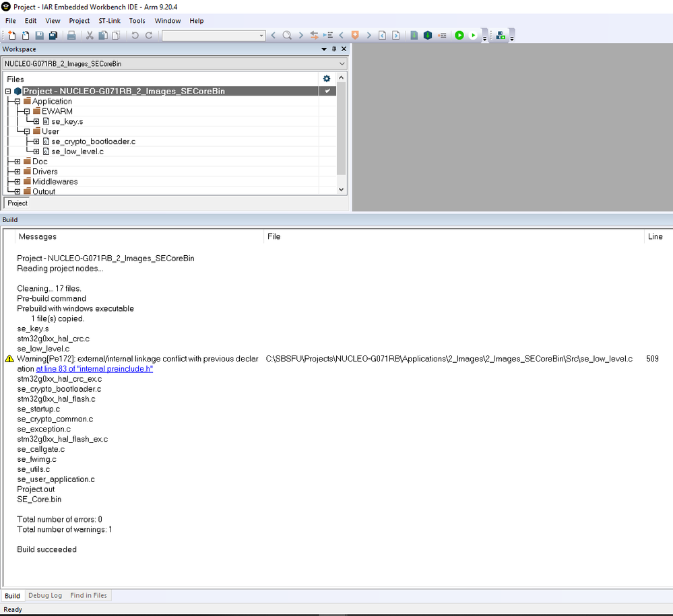Toggle the project build checkmark column
Image resolution: width=673 pixels, height=616 pixels.
tap(327, 91)
